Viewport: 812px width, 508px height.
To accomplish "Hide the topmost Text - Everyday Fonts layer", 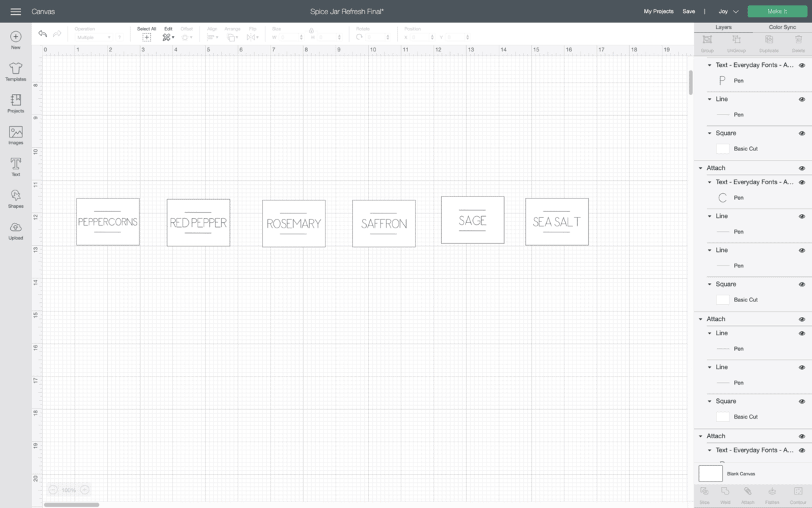I will (x=802, y=65).
